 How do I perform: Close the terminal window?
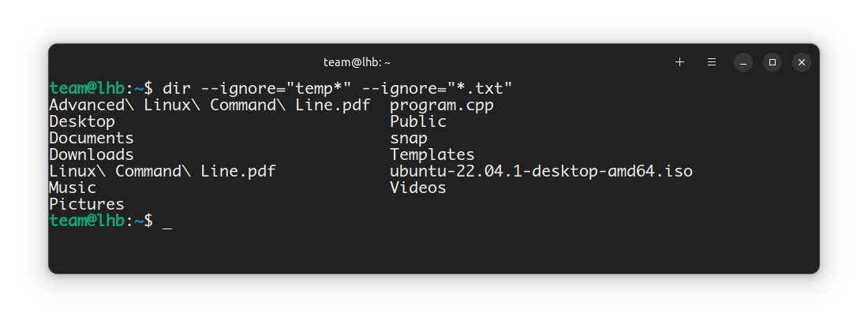click(x=801, y=62)
